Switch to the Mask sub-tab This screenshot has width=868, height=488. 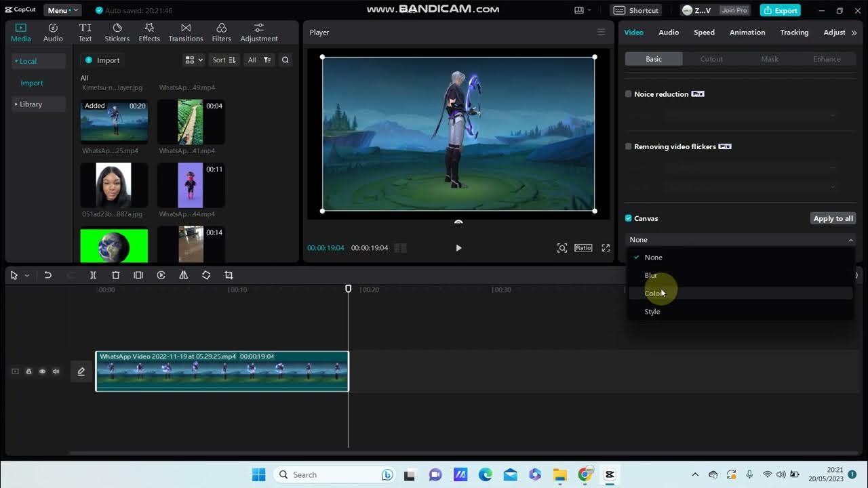pos(770,59)
